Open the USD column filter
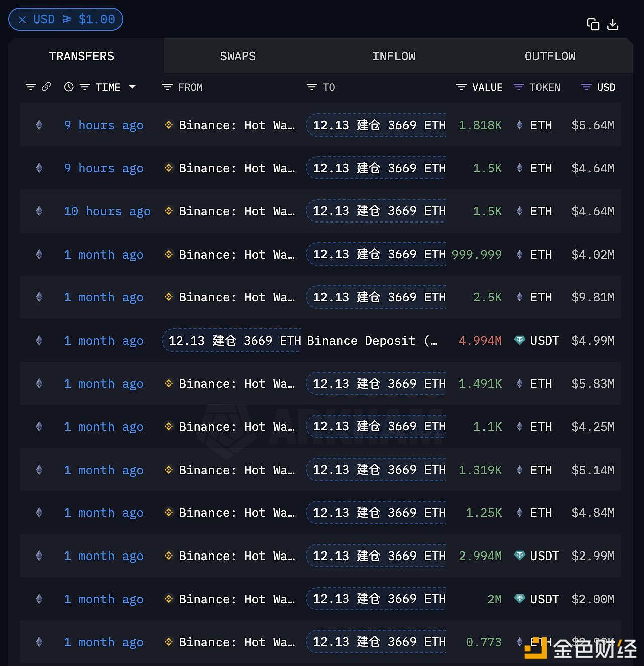 [x=586, y=87]
